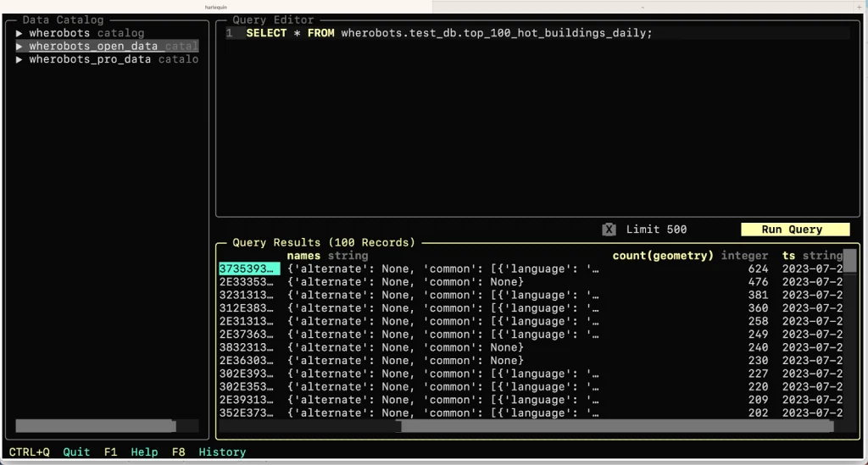868x465 pixels.
Task: Click count value 258
Action: pyautogui.click(x=758, y=321)
